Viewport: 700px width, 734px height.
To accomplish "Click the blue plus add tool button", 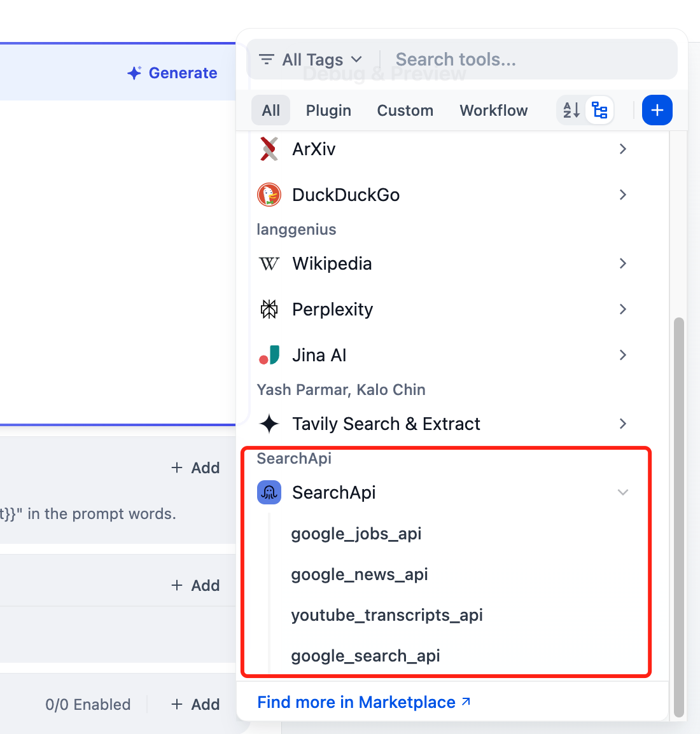I will click(x=657, y=110).
